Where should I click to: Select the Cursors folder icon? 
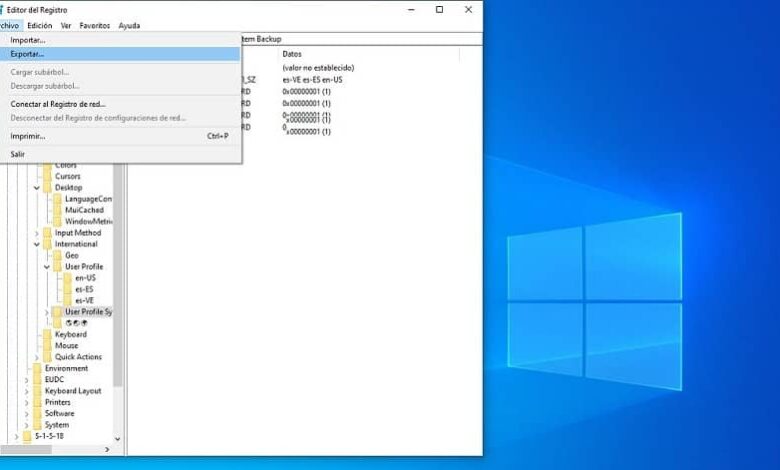[47, 177]
